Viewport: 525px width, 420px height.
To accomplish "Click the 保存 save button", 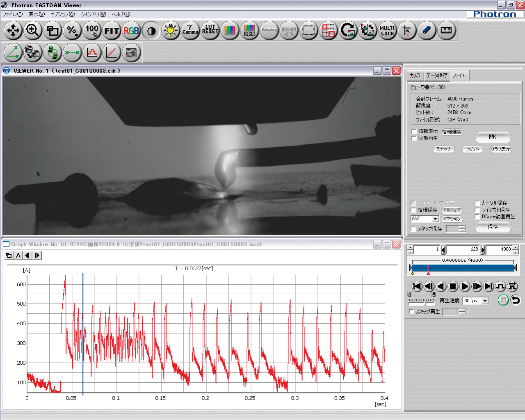I will 493,227.
